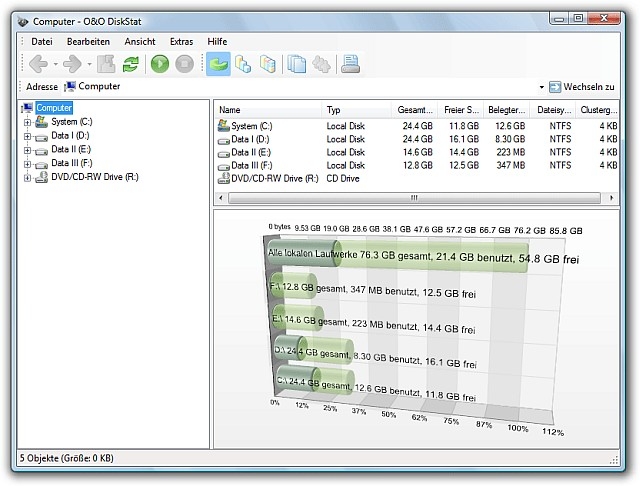This screenshot has height=486, width=640.
Task: Expand the System (C:) tree node
Action: (x=27, y=122)
